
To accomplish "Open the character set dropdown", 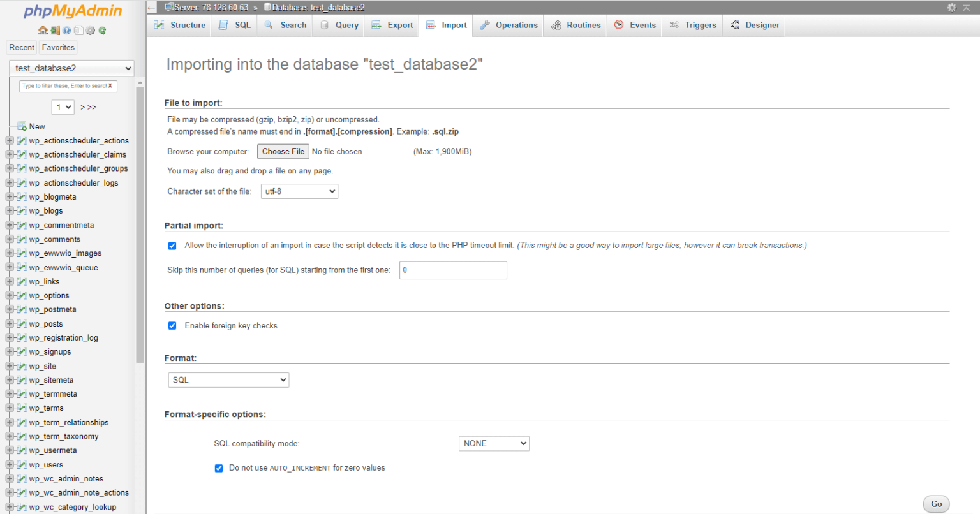I will [299, 191].
